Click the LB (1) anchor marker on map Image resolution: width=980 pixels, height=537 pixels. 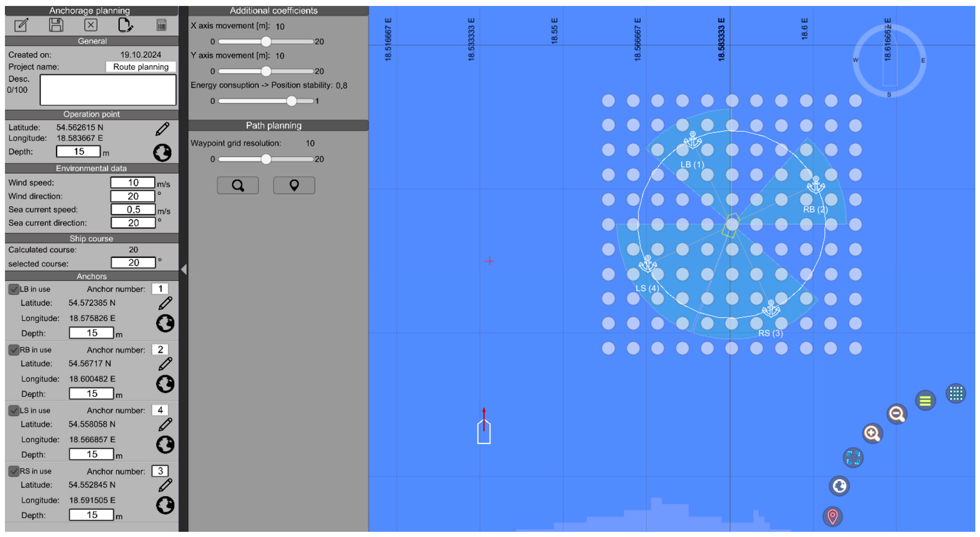(692, 140)
